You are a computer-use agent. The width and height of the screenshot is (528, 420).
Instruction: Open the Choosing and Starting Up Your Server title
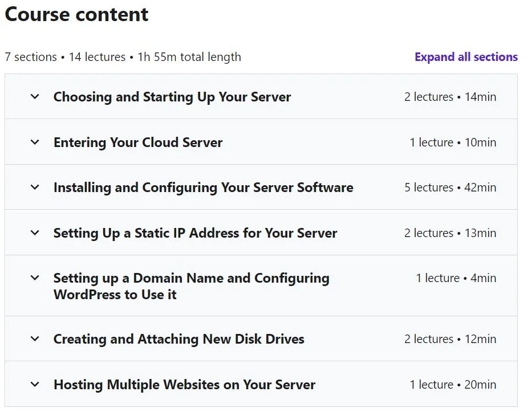tap(172, 97)
